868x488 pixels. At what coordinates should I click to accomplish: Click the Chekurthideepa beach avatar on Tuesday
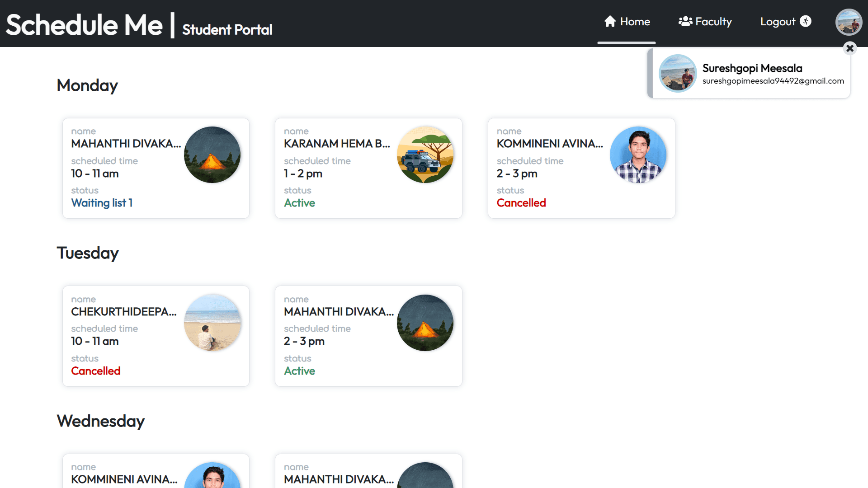(x=212, y=323)
